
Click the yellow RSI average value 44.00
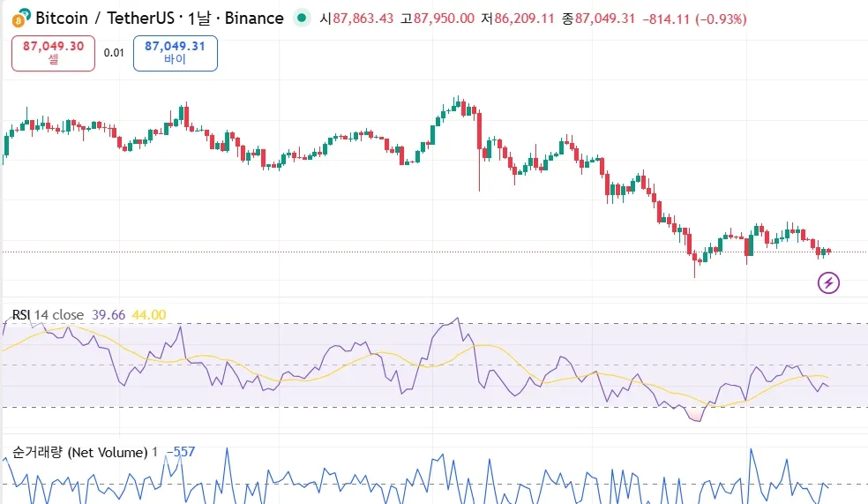pos(149,315)
